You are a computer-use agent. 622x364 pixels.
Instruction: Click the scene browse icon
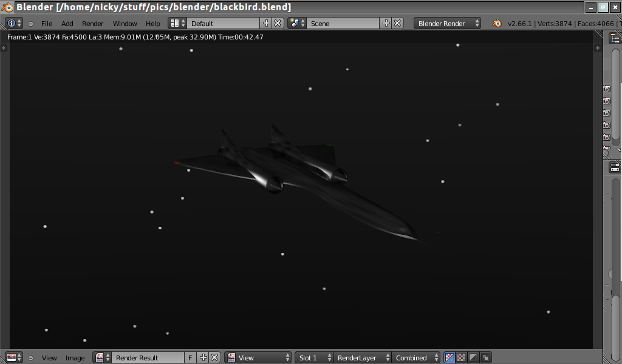click(x=297, y=23)
